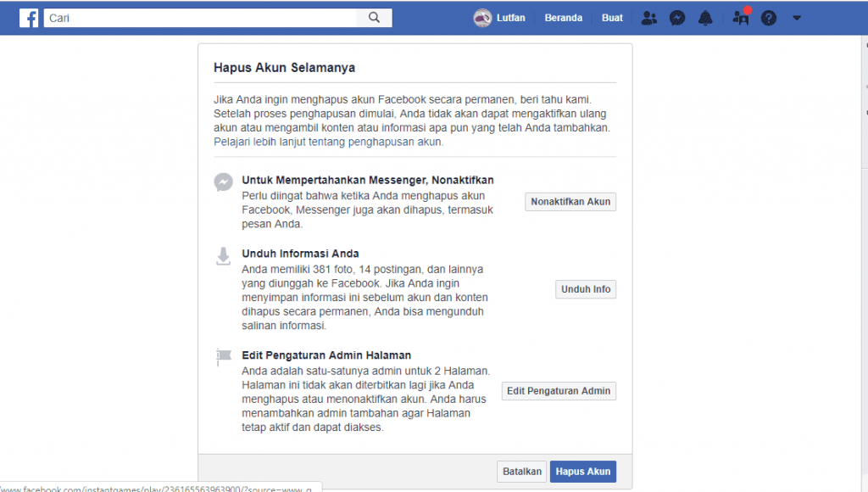
Task: Open the Lutfan profile link
Action: coord(511,18)
